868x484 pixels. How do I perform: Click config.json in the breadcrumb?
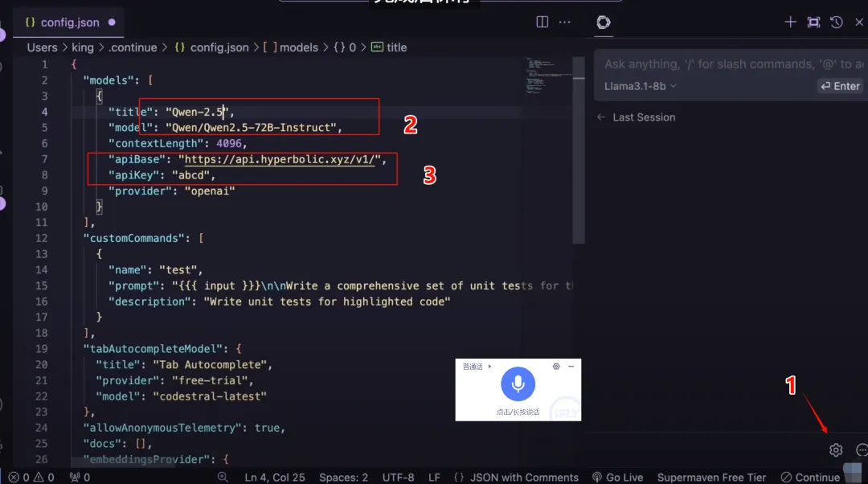click(x=211, y=47)
